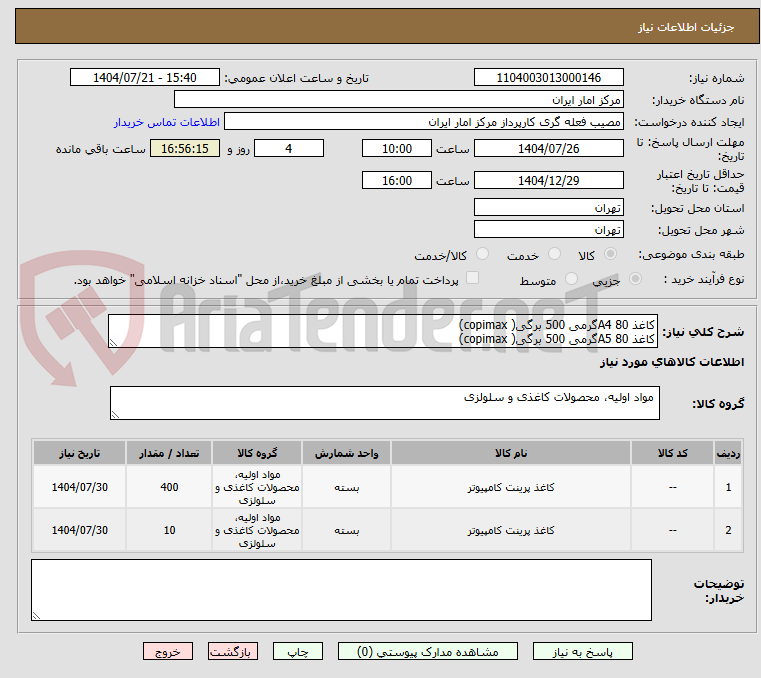Screen dimensions: 761x678
Task: Click row 2 item name کاغذ پرینت کامپیوتر
Action: click(x=511, y=530)
